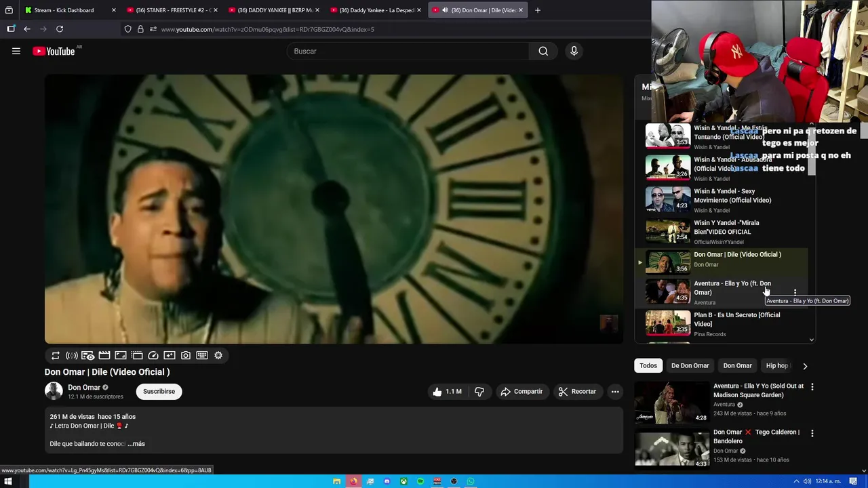
Task: Open the Don Omar channel name link
Action: point(84,387)
